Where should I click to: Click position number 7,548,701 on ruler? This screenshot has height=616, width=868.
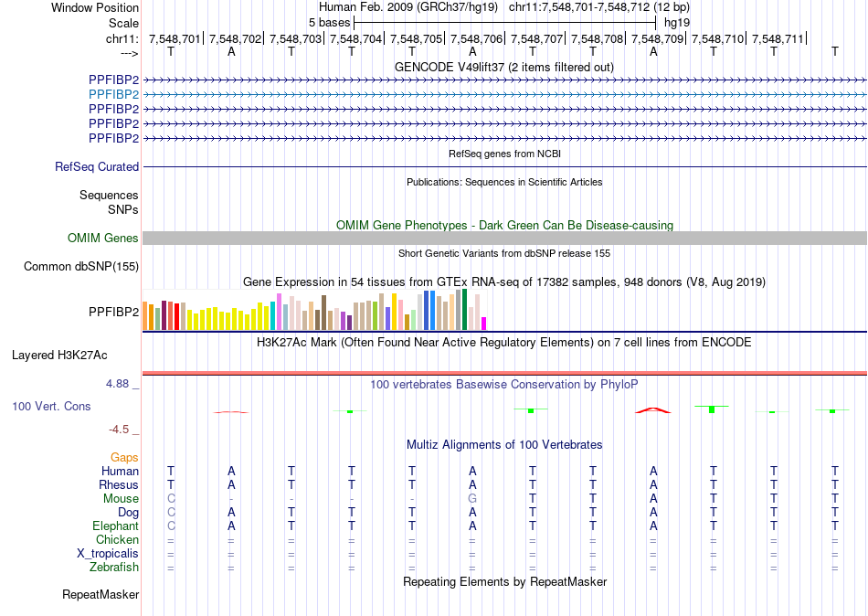point(175,38)
